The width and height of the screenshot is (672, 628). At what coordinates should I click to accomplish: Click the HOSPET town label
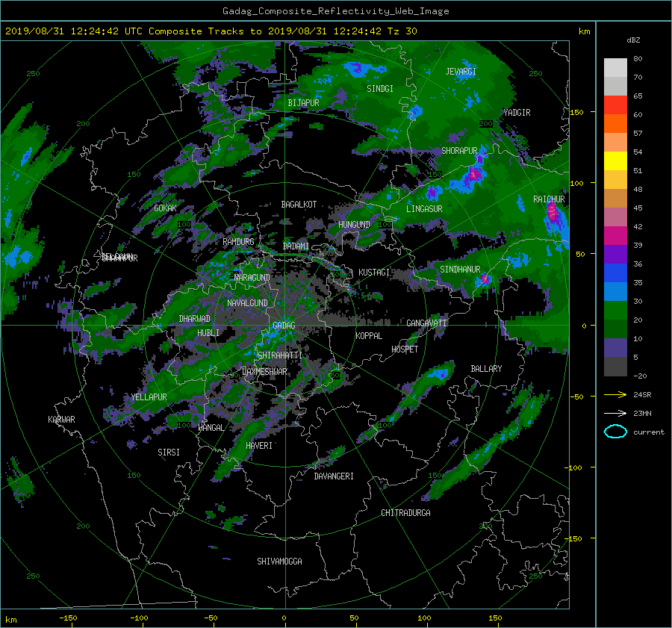pyautogui.click(x=405, y=349)
